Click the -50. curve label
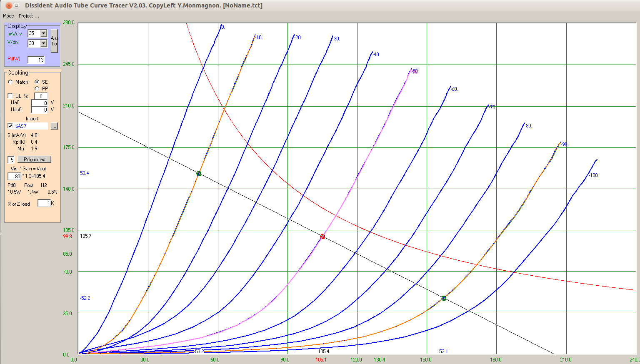The width and height of the screenshot is (640, 364). click(x=415, y=71)
